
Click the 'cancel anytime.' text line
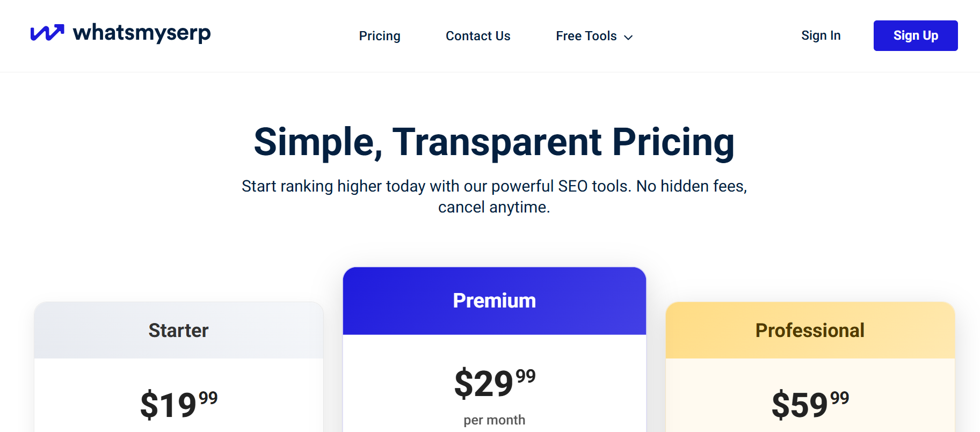[494, 207]
